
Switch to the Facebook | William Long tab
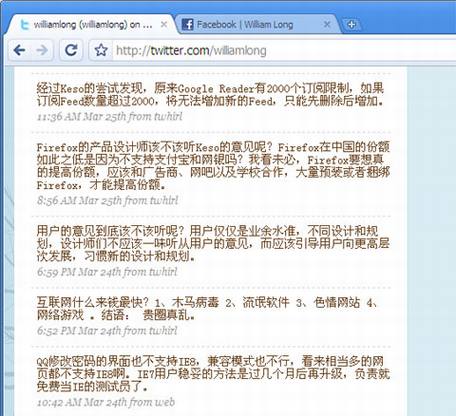245,24
